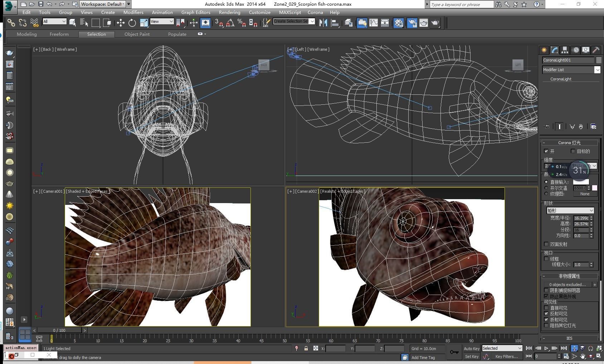
Task: Open the direct input white color swatch
Action: pyautogui.click(x=581, y=182)
